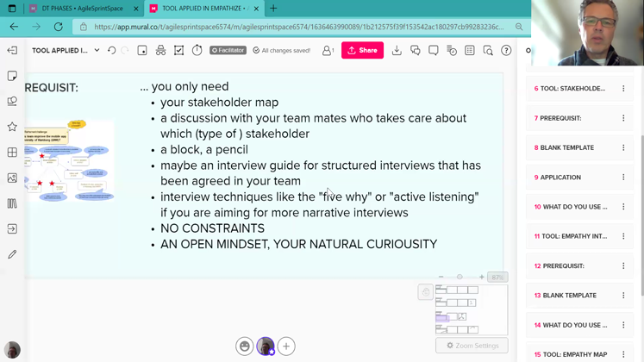Click the Share button

point(362,50)
